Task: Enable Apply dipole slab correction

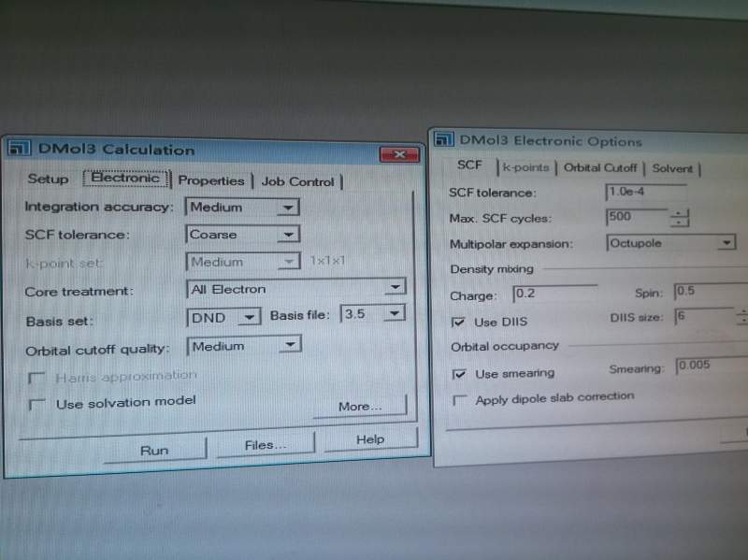Action: click(460, 401)
